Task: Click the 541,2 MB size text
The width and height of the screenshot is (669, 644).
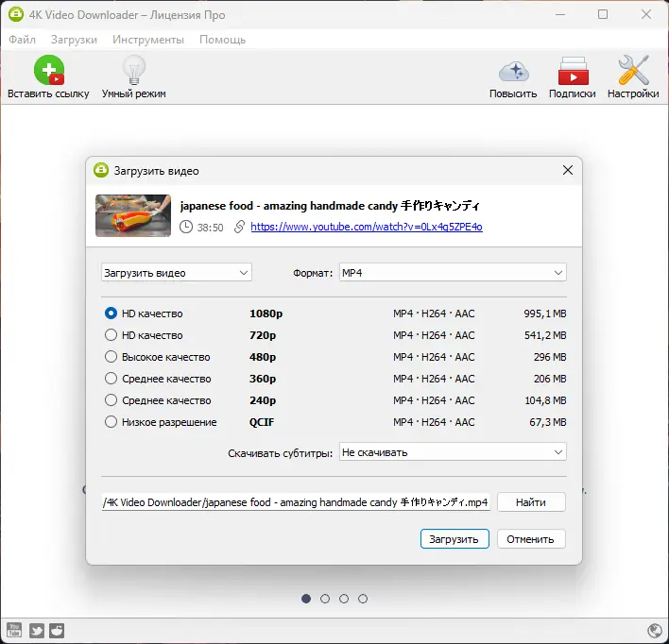Action: tap(545, 335)
